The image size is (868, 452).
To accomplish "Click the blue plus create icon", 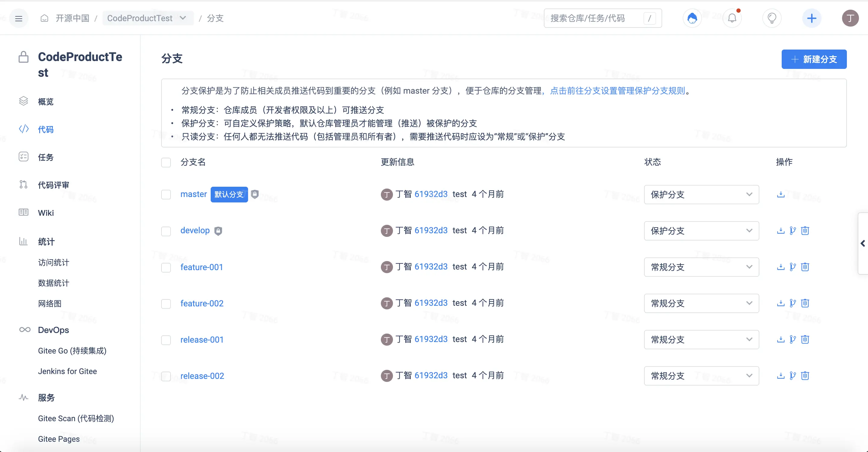I will pyautogui.click(x=811, y=18).
